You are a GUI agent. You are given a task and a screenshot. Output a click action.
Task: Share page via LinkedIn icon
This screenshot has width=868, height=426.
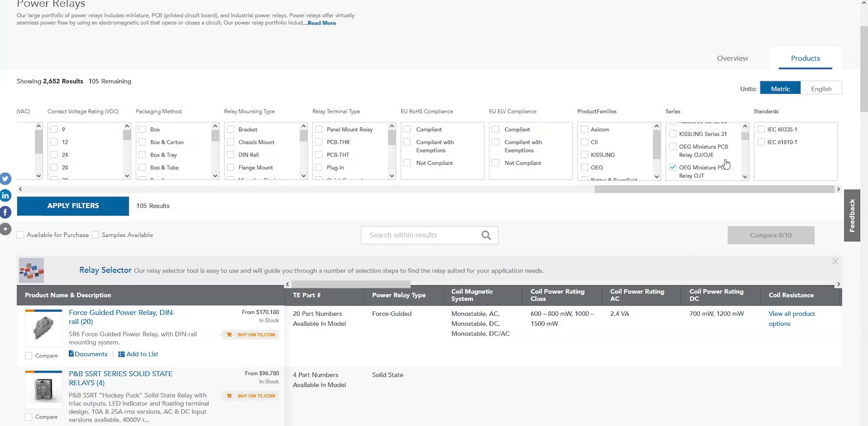click(x=5, y=195)
